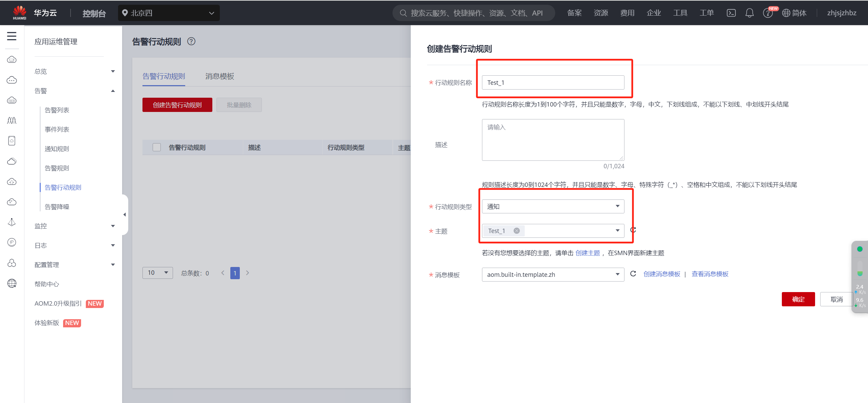Click help icon beside 告警行动规则 title
The width and height of the screenshot is (868, 403).
pos(191,41)
